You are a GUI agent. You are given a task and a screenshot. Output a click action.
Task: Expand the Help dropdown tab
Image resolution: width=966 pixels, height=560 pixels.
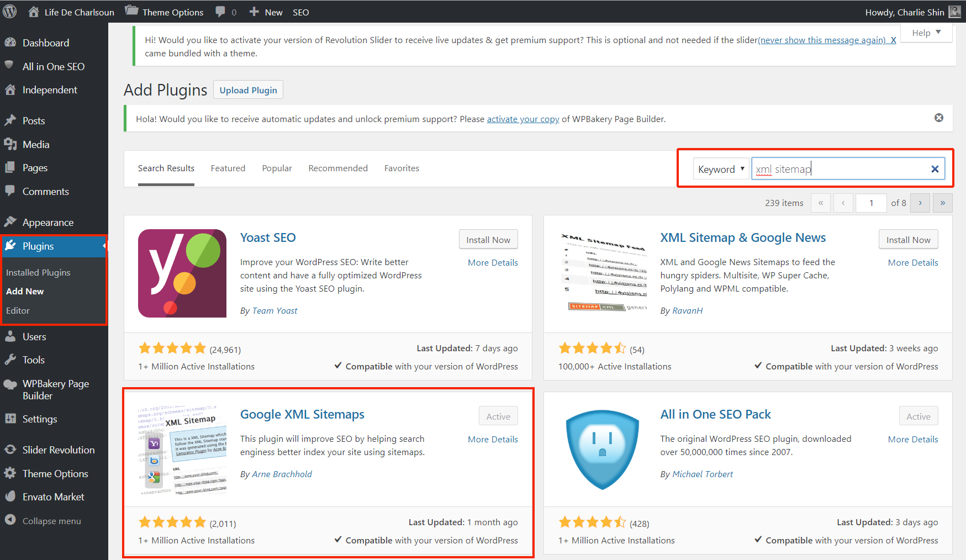click(x=926, y=33)
